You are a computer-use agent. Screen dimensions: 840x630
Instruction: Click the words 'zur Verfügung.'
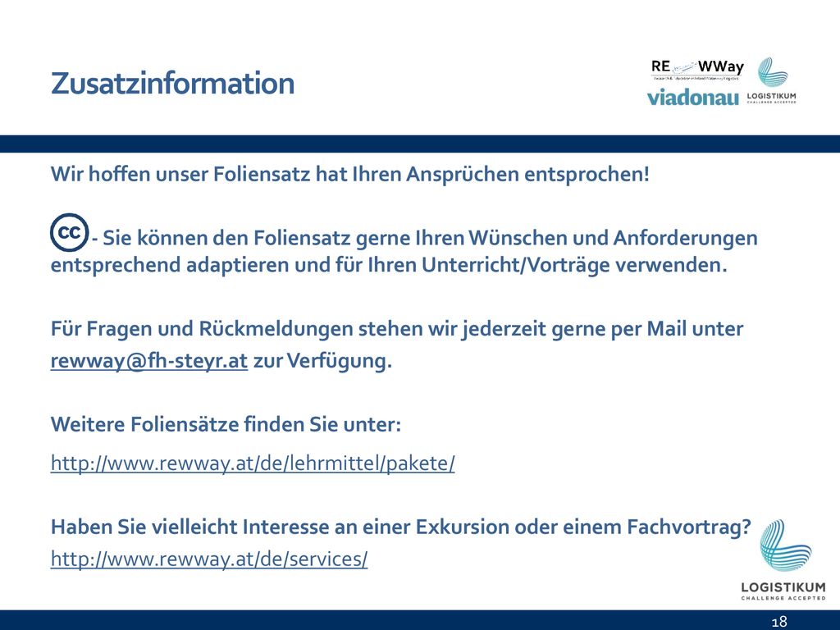[322, 361]
